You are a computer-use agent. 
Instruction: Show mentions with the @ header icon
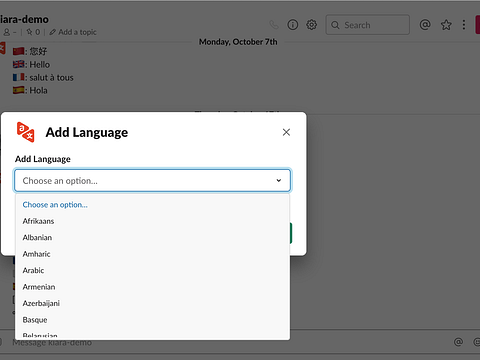[425, 25]
